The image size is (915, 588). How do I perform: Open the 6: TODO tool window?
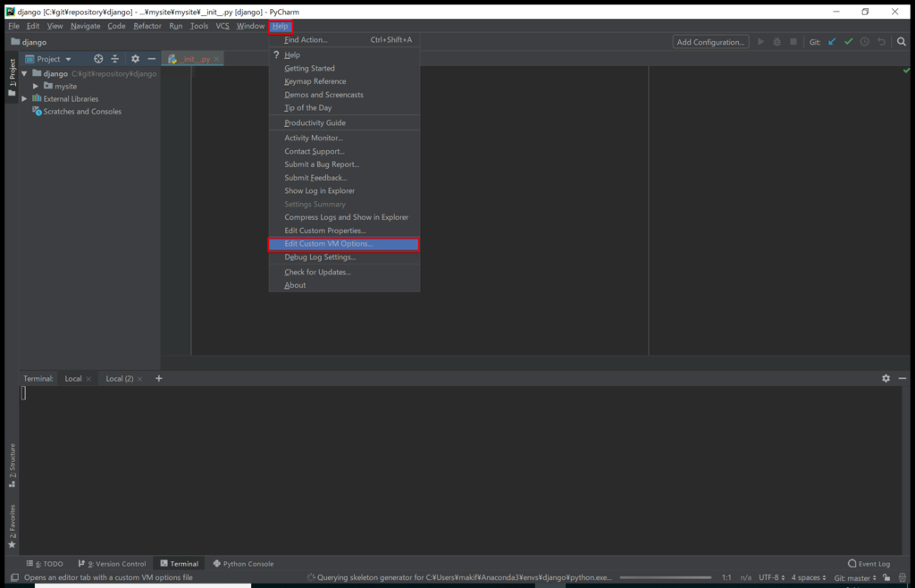point(45,564)
